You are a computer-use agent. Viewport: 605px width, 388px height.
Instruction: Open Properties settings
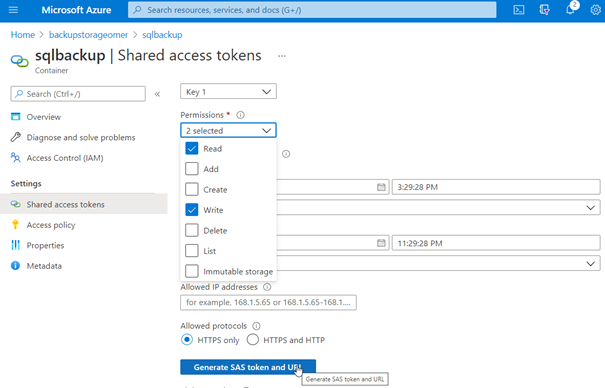(45, 245)
